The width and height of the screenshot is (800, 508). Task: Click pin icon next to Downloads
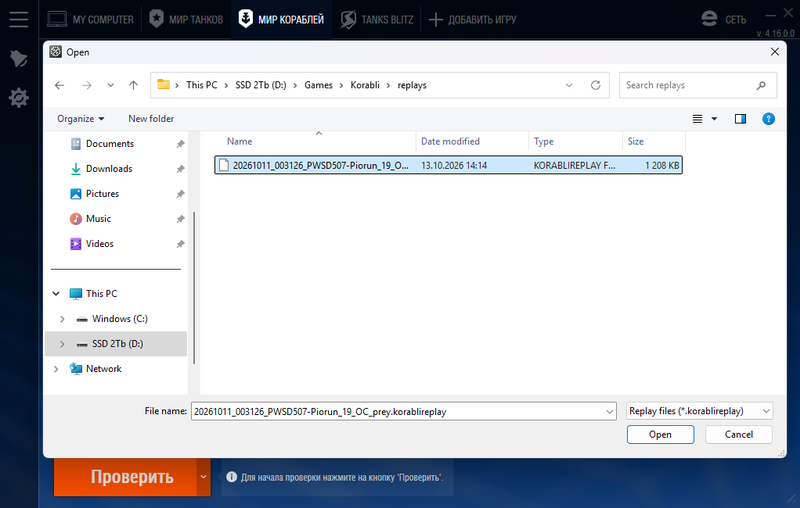[180, 169]
